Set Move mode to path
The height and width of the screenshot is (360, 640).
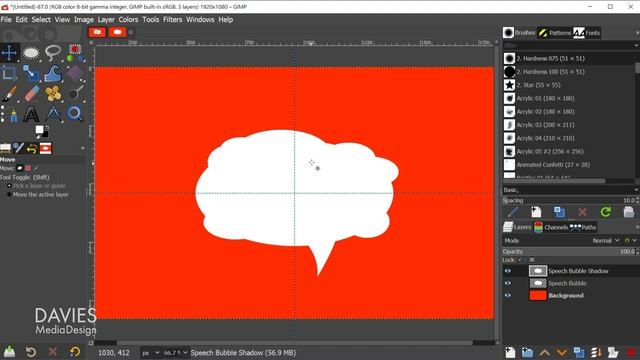coord(36,168)
